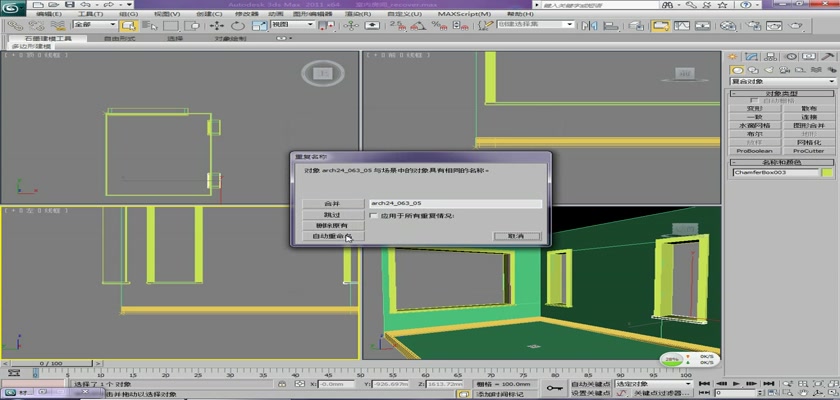The height and width of the screenshot is (400, 840).
Task: Open the Utilities hammer panel tab
Action: pos(829,57)
